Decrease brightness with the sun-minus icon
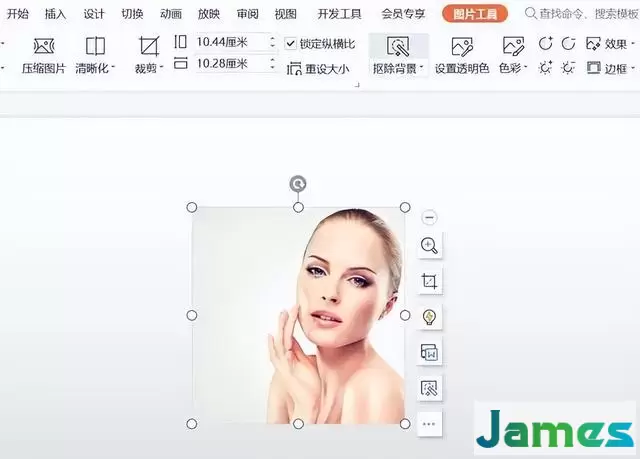This screenshot has width=640, height=459. click(568, 67)
